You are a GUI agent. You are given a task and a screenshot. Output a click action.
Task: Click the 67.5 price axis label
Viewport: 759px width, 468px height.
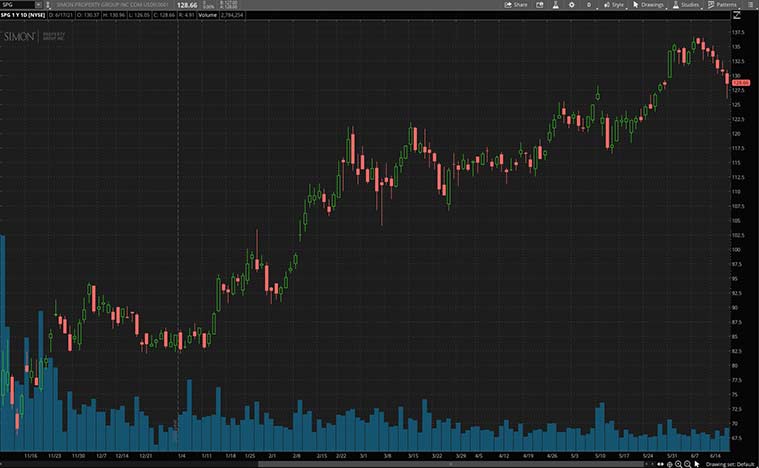(x=737, y=438)
